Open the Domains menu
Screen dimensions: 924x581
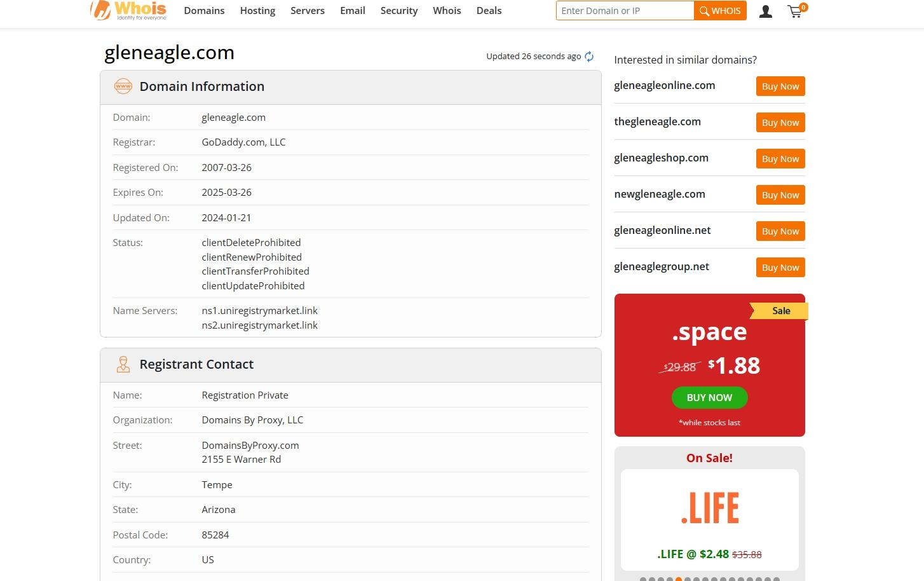(204, 11)
